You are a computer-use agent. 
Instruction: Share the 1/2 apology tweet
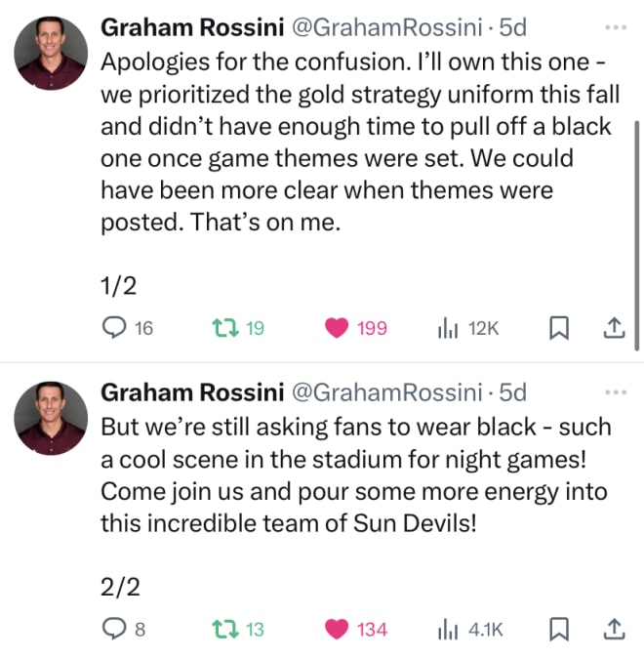click(x=615, y=328)
